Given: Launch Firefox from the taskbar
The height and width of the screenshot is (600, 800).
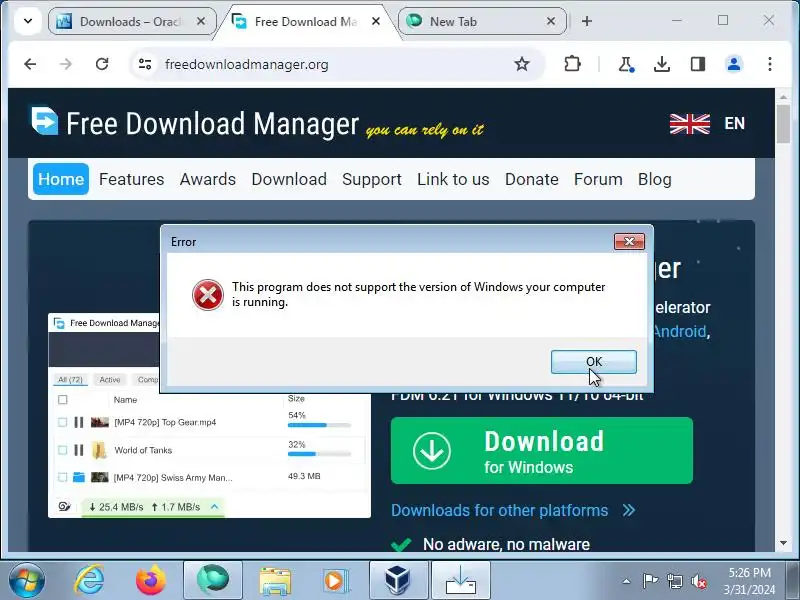Looking at the screenshot, I should point(151,580).
